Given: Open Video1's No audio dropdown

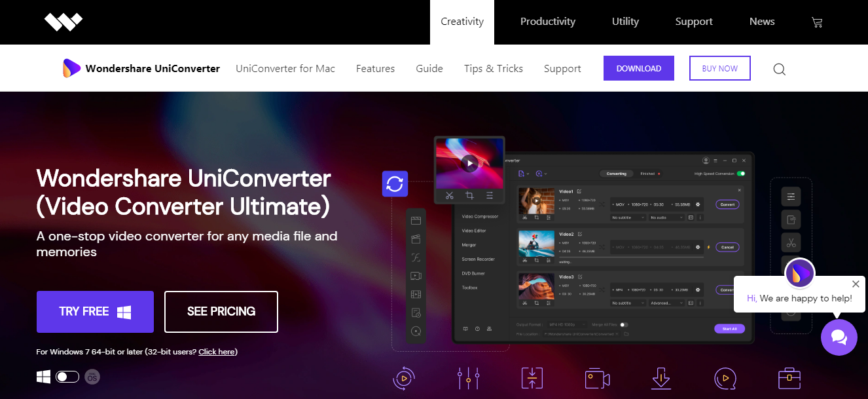Looking at the screenshot, I should 666,218.
